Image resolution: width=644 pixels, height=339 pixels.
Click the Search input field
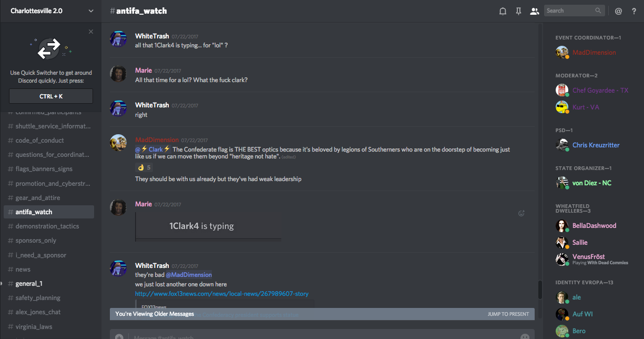(x=570, y=11)
